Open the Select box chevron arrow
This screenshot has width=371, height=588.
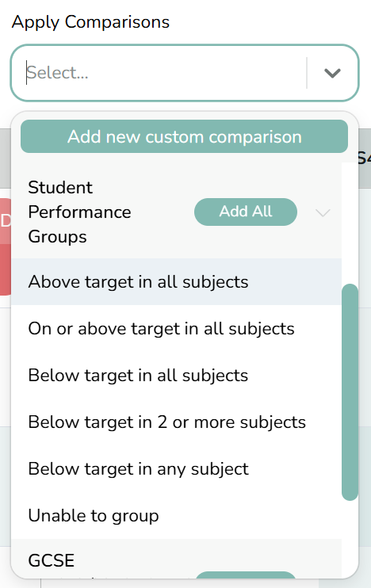coord(332,73)
